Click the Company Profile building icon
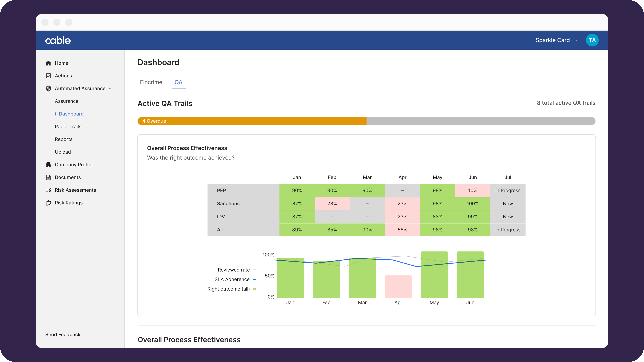The height and width of the screenshot is (362, 644). click(x=48, y=165)
